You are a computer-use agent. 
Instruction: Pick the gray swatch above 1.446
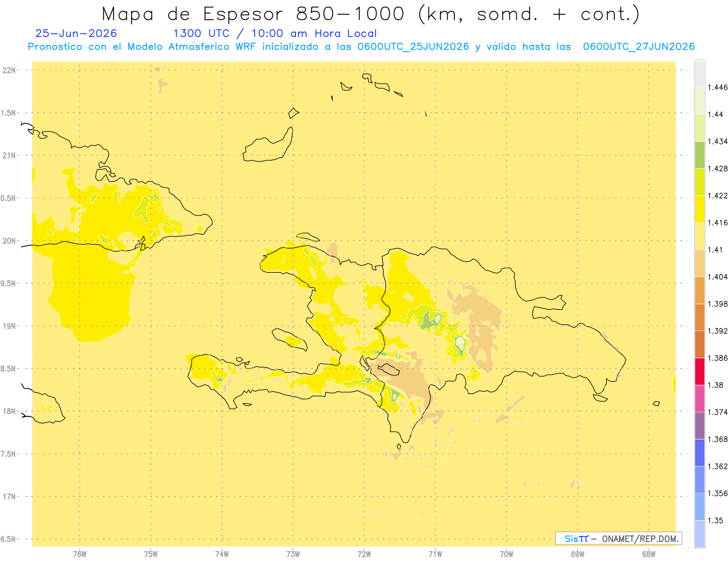coord(699,73)
